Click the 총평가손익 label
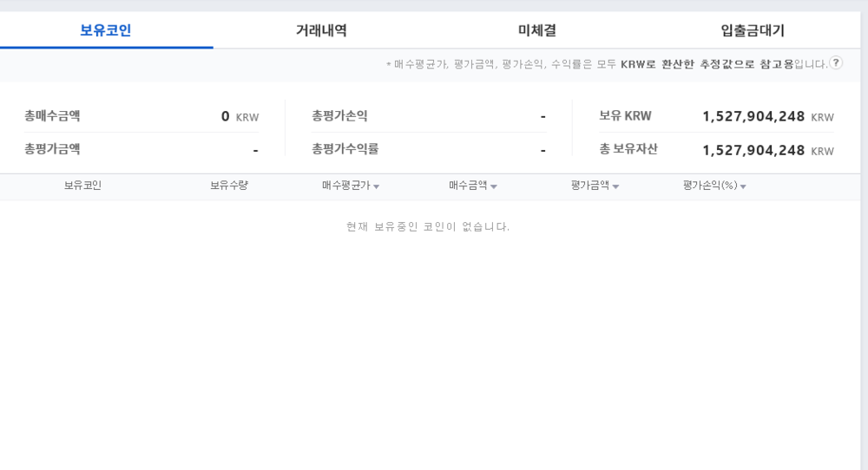The image size is (868, 470). [339, 116]
